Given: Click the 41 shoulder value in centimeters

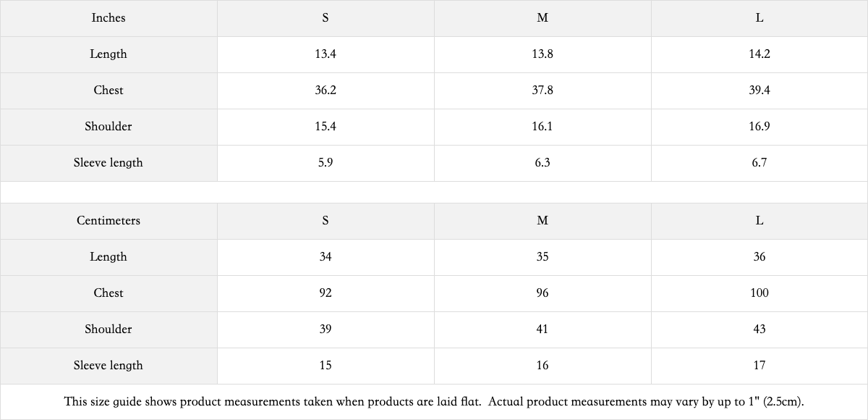Looking at the screenshot, I should pyautogui.click(x=542, y=329).
